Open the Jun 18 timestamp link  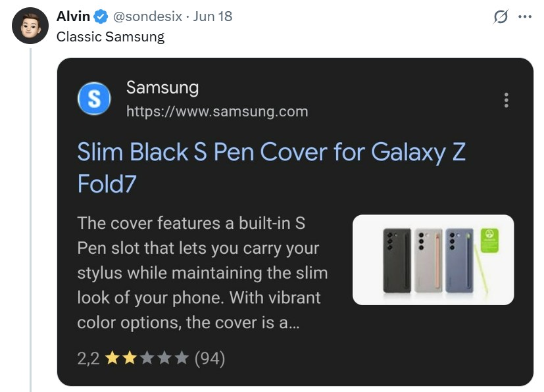point(212,16)
